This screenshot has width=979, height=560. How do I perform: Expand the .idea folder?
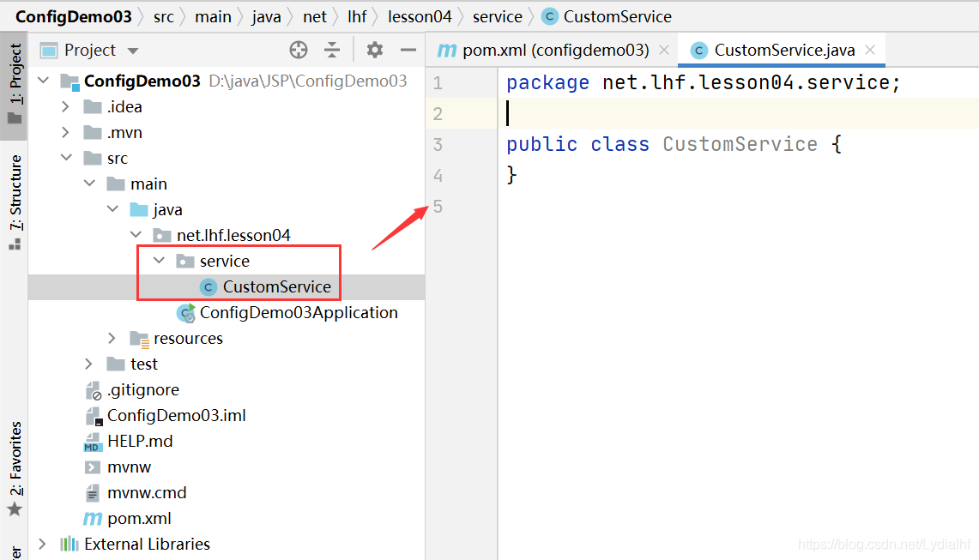tap(65, 106)
